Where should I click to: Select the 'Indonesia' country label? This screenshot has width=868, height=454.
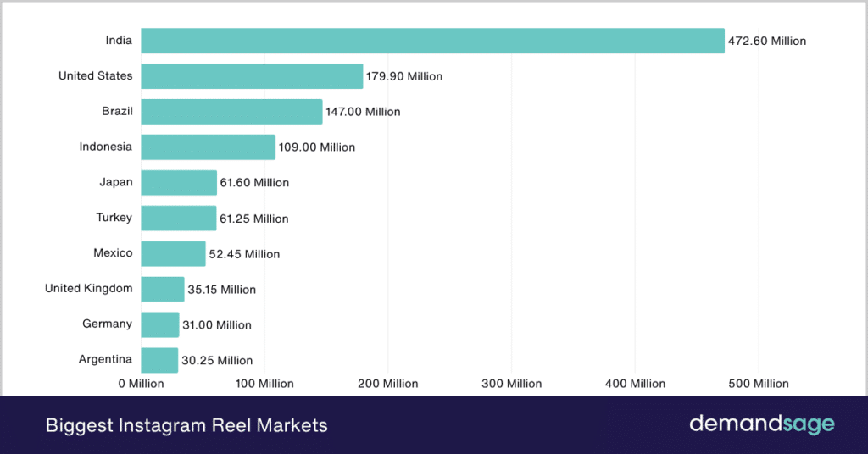pos(106,147)
